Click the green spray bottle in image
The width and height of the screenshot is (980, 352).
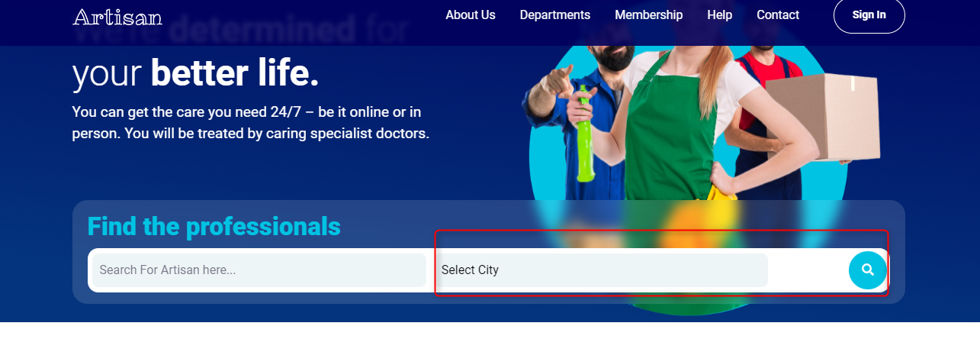coord(585,134)
